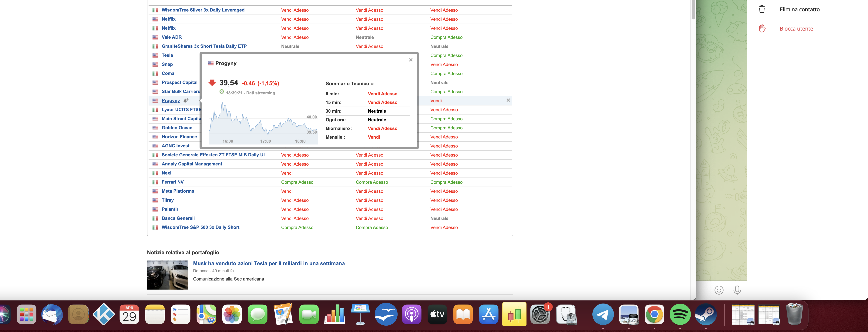Open the Meta Platforms stock link

point(178,191)
